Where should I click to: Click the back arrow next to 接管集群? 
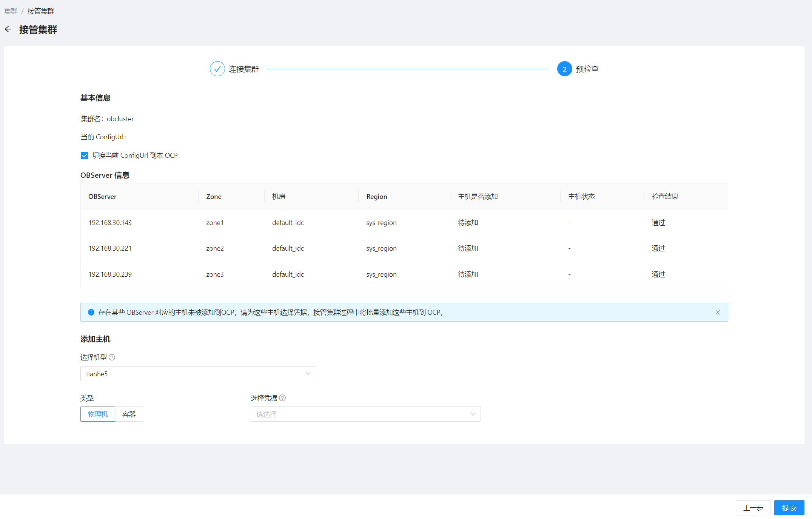(x=8, y=29)
